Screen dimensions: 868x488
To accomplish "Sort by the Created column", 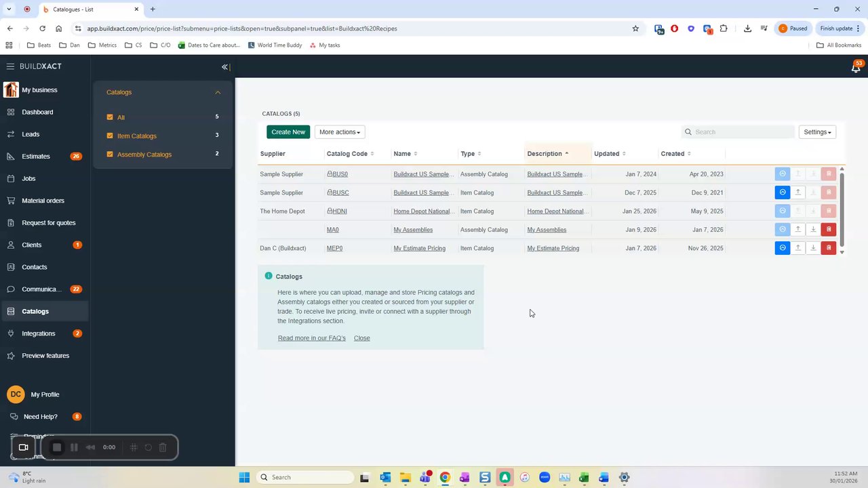I will (676, 154).
